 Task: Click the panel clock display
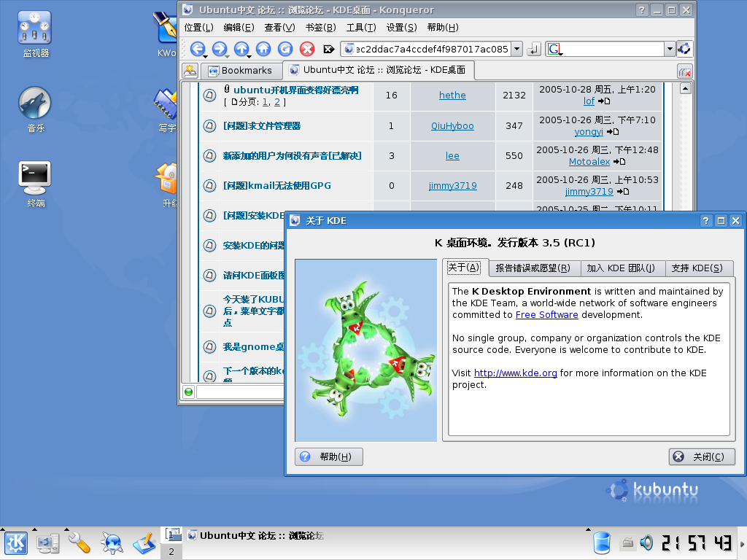coord(697,542)
